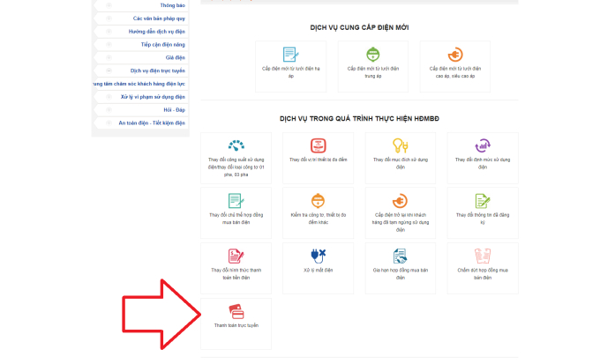Select Thay đổi vị trí thiết bị icon

(x=318, y=145)
